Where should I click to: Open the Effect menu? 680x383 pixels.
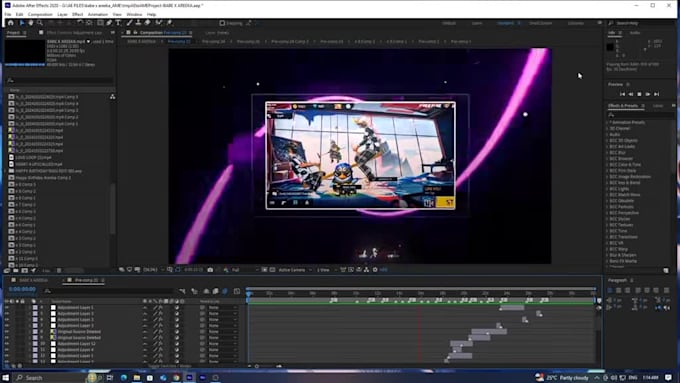point(78,14)
